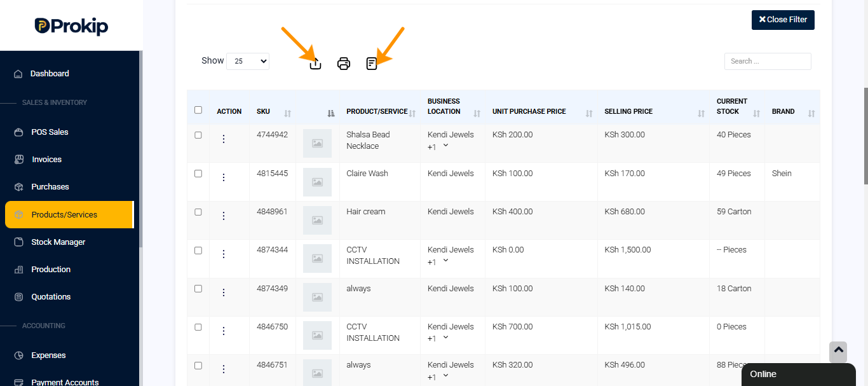Expand locations for SKU 4846751 row
The image size is (868, 386).
(445, 376)
